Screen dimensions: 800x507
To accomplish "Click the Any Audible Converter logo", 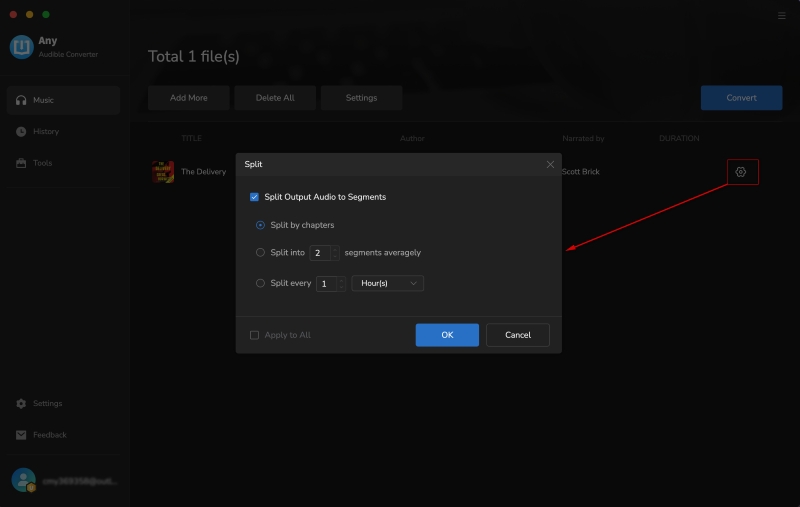I will pyautogui.click(x=21, y=47).
